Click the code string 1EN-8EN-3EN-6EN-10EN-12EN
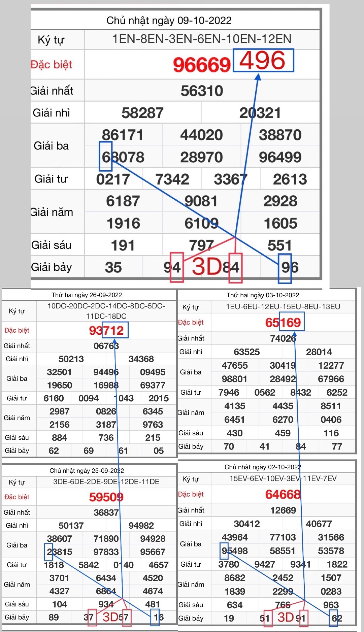Screen dimensions: 364x632 tap(201, 39)
